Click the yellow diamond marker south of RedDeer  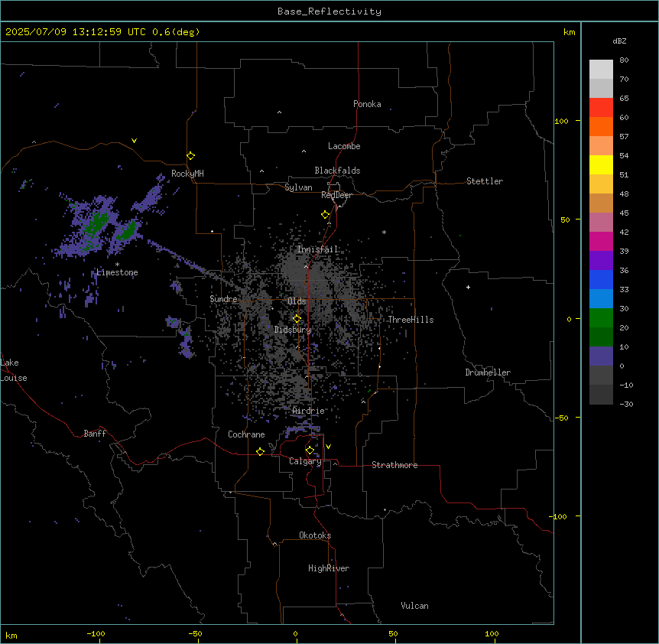pyautogui.click(x=325, y=215)
